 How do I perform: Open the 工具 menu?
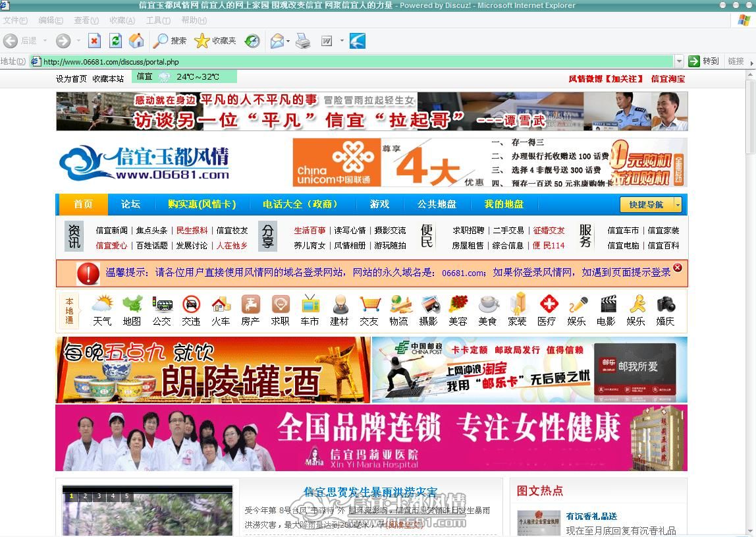158,20
